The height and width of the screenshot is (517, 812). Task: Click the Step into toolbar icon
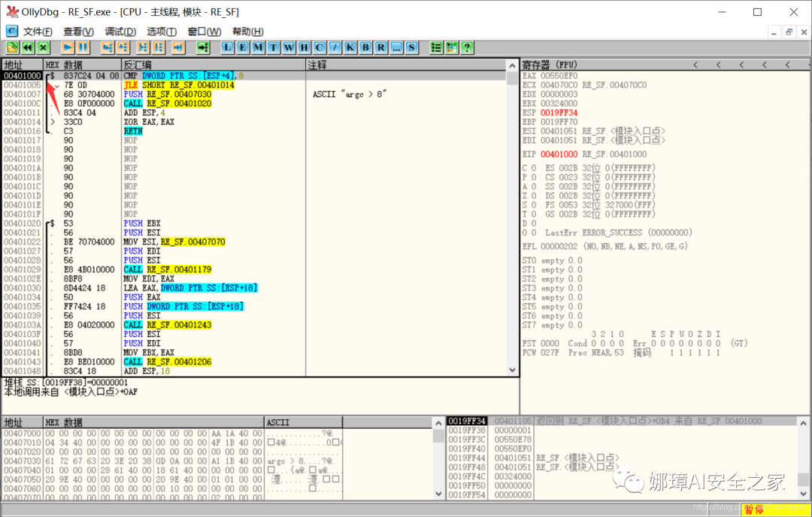tap(108, 47)
